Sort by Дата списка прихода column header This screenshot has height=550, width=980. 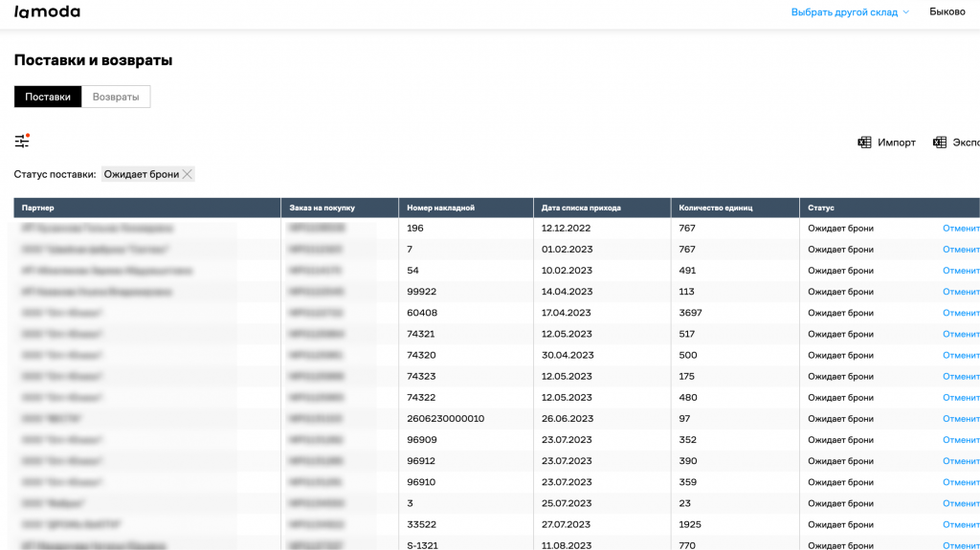581,208
